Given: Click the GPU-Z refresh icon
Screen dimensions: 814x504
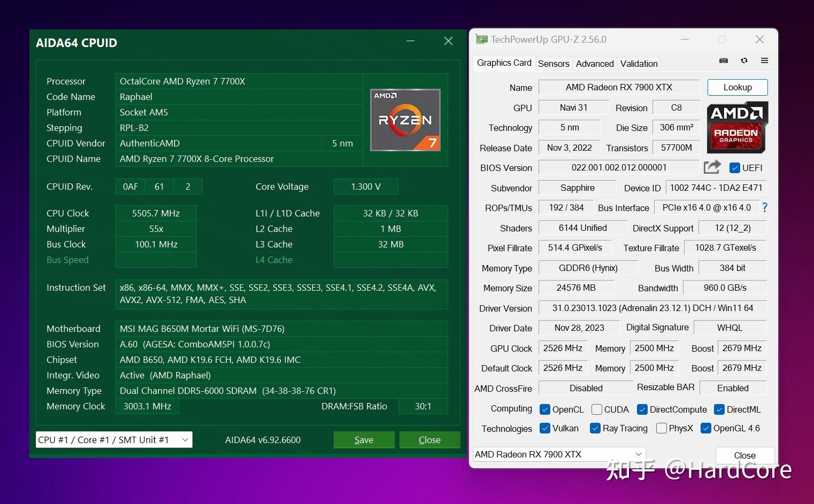Looking at the screenshot, I should coord(744,61).
